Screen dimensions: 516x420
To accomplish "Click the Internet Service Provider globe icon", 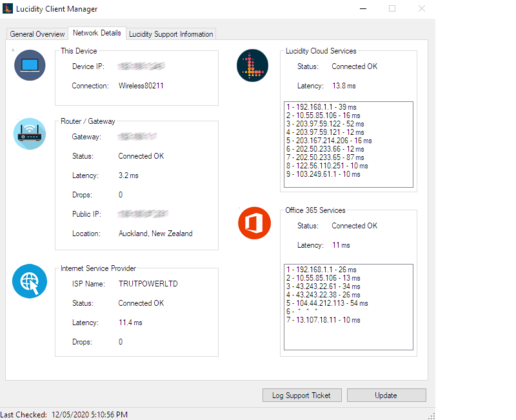I will pos(30,281).
